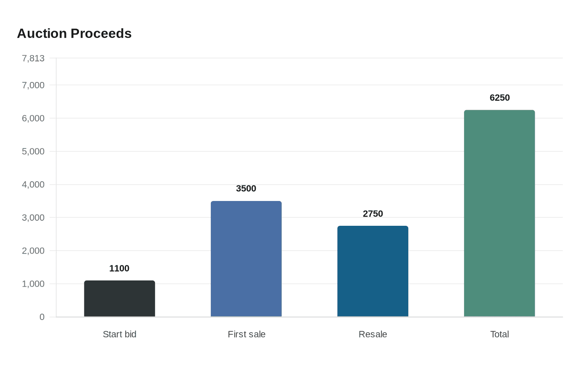This screenshot has width=588, height=370.
Task: Click the 2750 data label
Action: pos(373,214)
